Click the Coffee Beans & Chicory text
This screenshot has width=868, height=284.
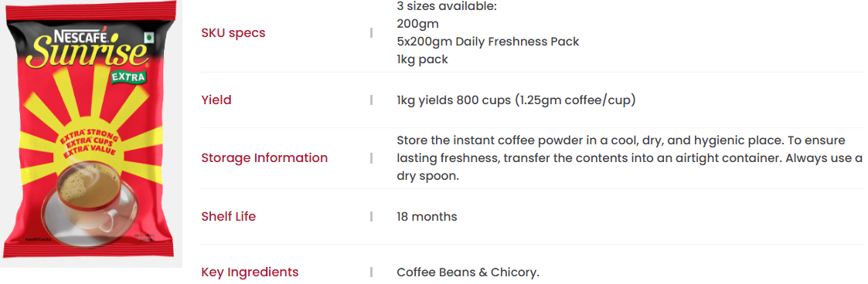[468, 272]
